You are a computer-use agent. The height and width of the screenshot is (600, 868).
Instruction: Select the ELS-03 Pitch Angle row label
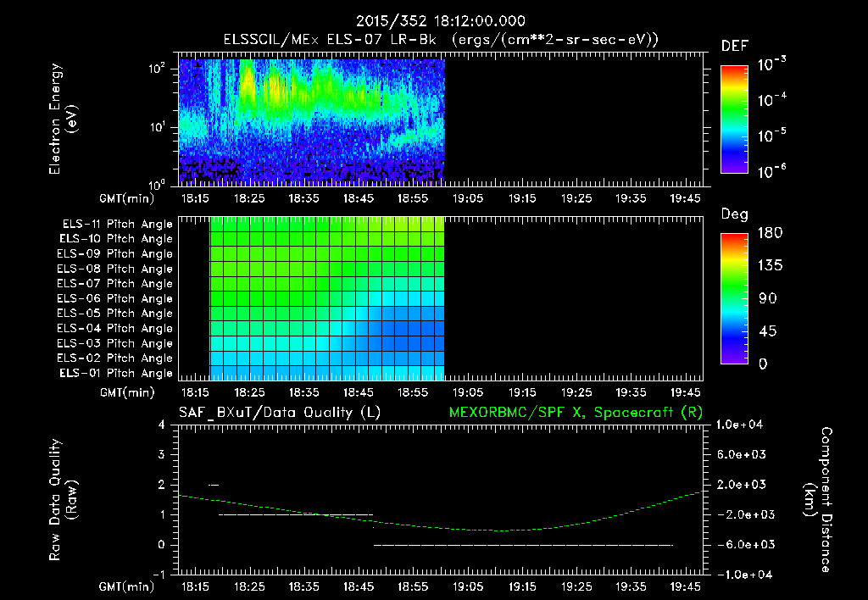coord(115,343)
